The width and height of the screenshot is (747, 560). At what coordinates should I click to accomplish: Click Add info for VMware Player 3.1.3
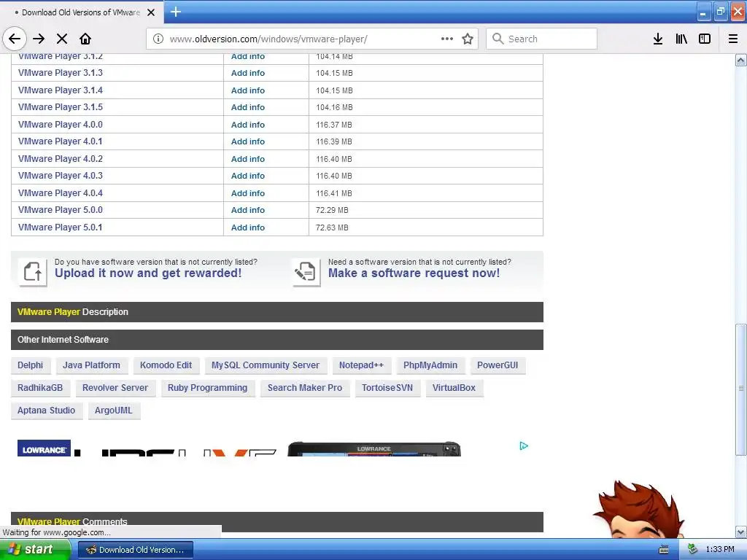pyautogui.click(x=248, y=73)
